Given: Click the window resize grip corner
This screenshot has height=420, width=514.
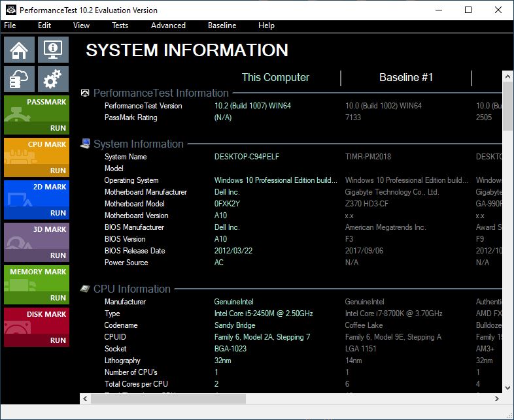Looking at the screenshot, I should (x=509, y=415).
